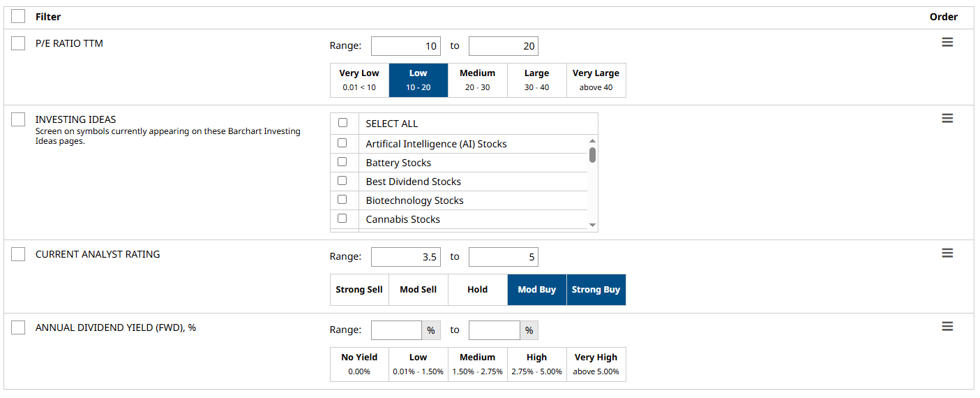Check the P/E Ratio TTM filter checkbox
The height and width of the screenshot is (398, 980).
pyautogui.click(x=18, y=43)
